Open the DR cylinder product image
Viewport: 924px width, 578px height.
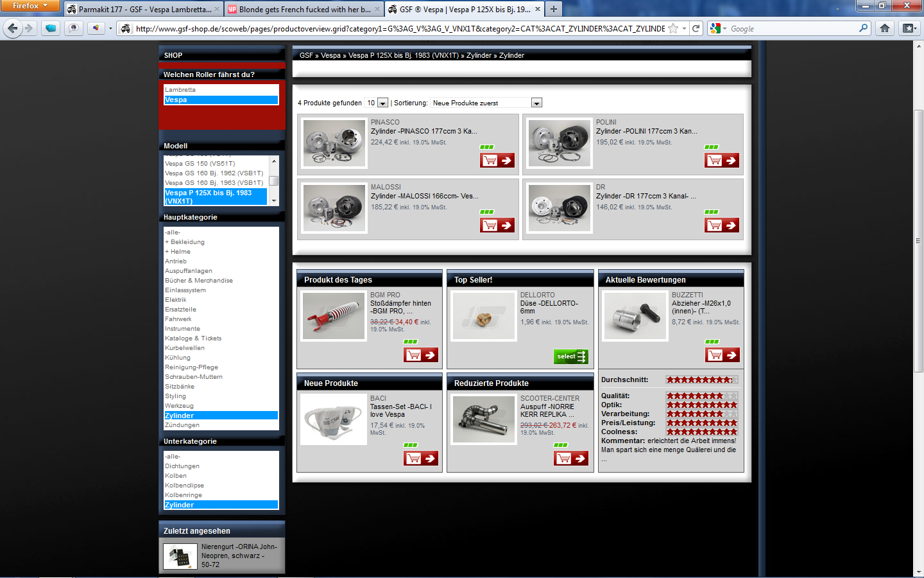pyautogui.click(x=560, y=209)
